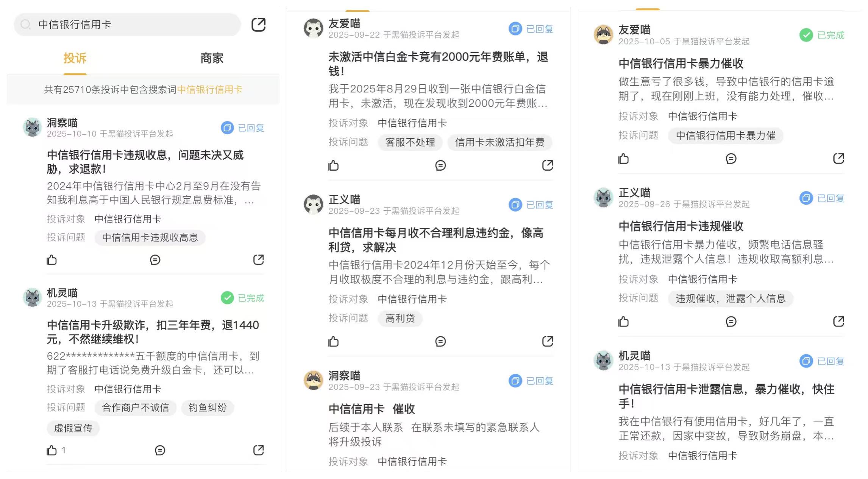This screenshot has height=479, width=868.
Task: Click the 高利贷 issue tag
Action: [400, 319]
